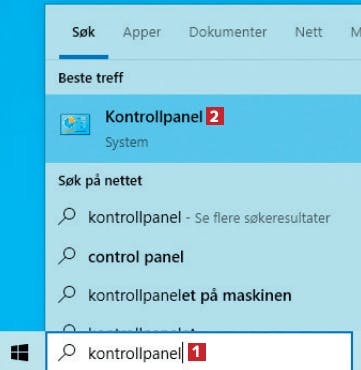Choose the "control panel" web suggestion
The width and height of the screenshot is (361, 370).
(136, 257)
